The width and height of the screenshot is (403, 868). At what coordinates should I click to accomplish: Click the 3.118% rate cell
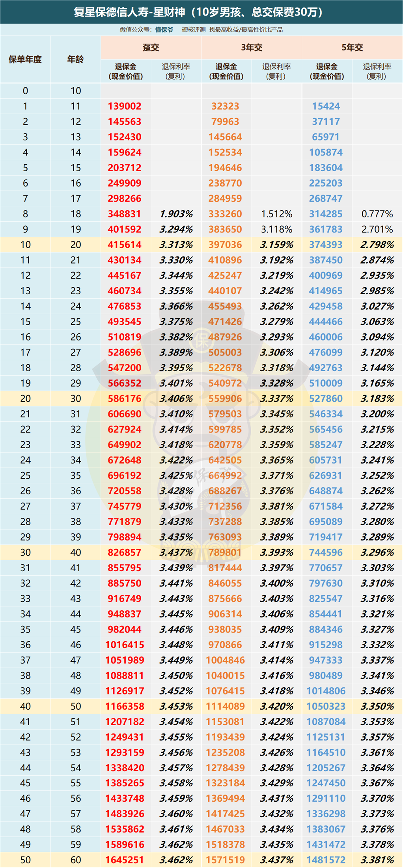276,229
